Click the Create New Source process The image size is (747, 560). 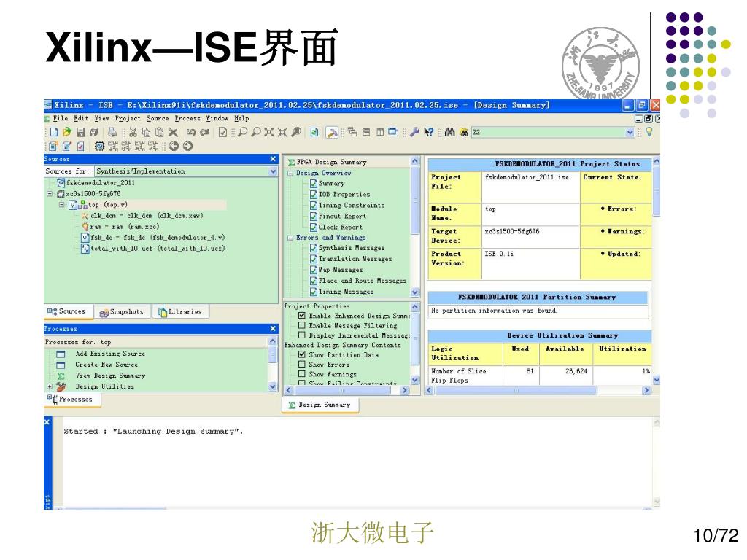click(x=107, y=365)
